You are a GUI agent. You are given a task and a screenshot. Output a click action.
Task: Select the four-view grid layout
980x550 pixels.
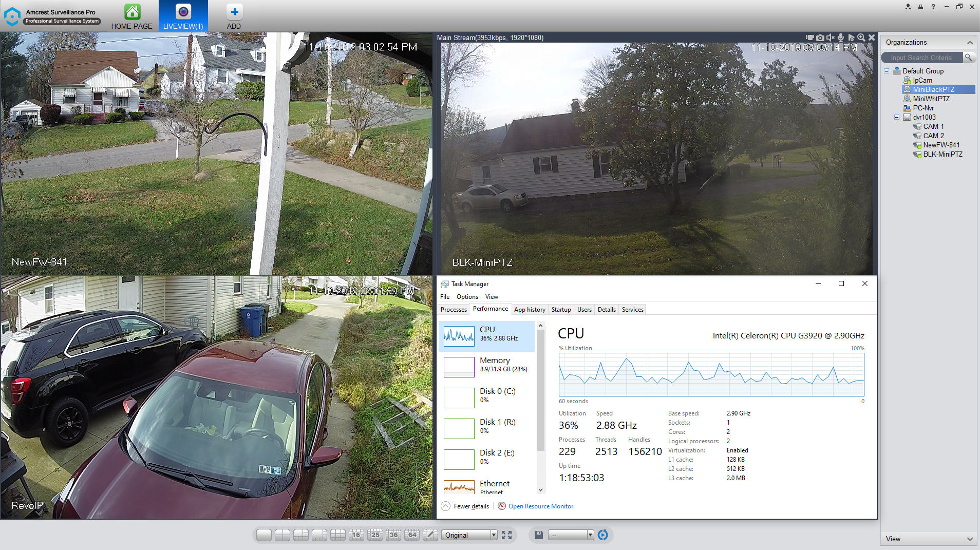[282, 535]
